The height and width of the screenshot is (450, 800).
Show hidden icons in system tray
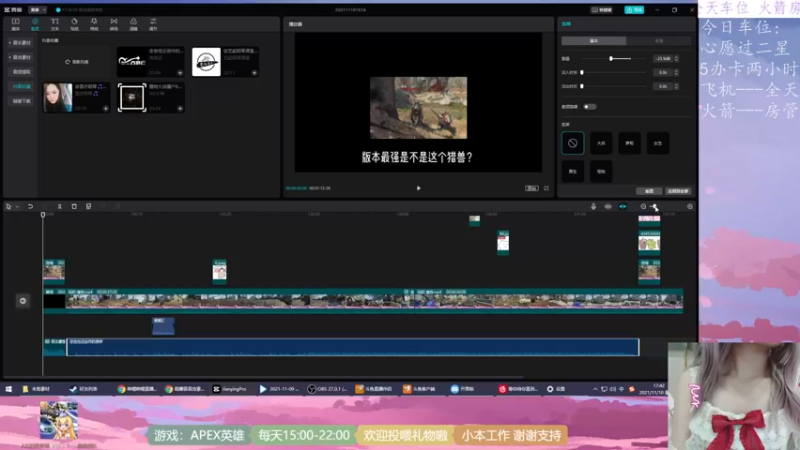594,389
